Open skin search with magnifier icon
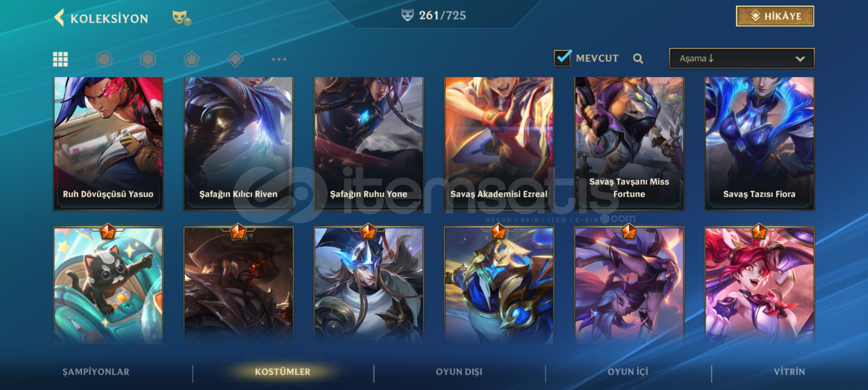The width and height of the screenshot is (868, 390). [x=638, y=58]
